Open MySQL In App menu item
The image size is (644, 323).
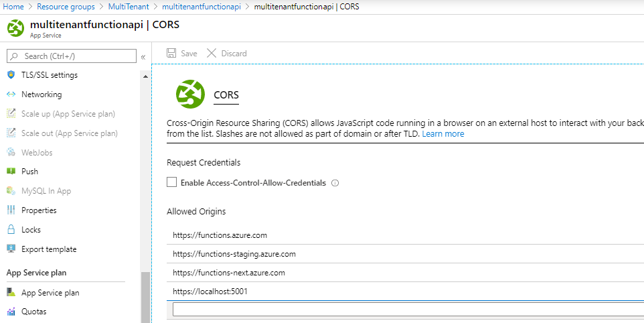(46, 191)
